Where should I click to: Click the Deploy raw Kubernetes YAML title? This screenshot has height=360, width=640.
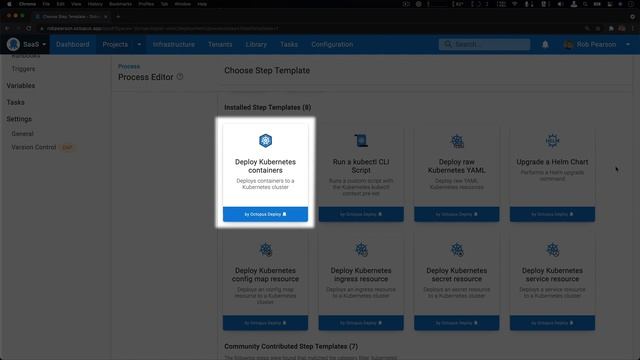[457, 166]
